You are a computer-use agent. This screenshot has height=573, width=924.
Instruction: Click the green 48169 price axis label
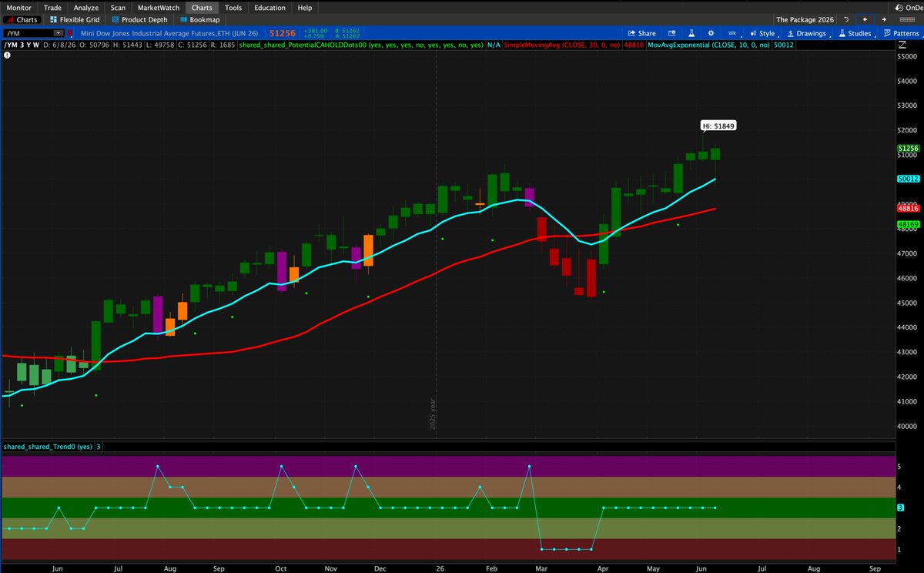tap(908, 224)
